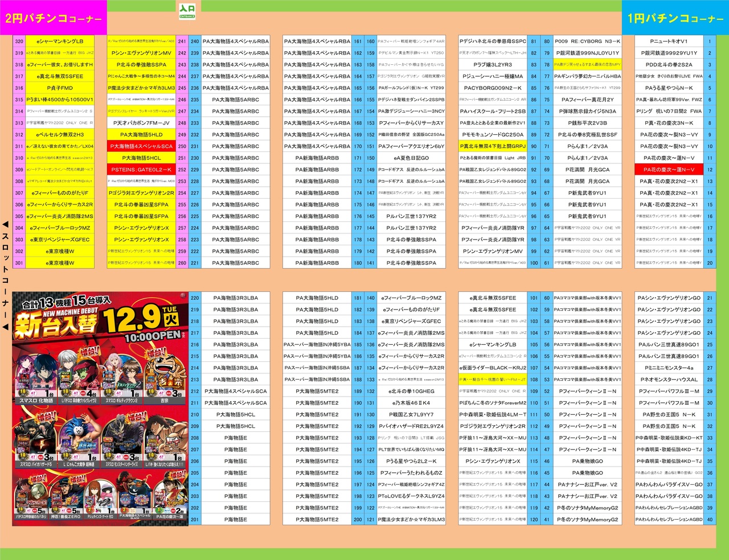
Task: Click the green 入口 entrance icon
Action: [187, 11]
